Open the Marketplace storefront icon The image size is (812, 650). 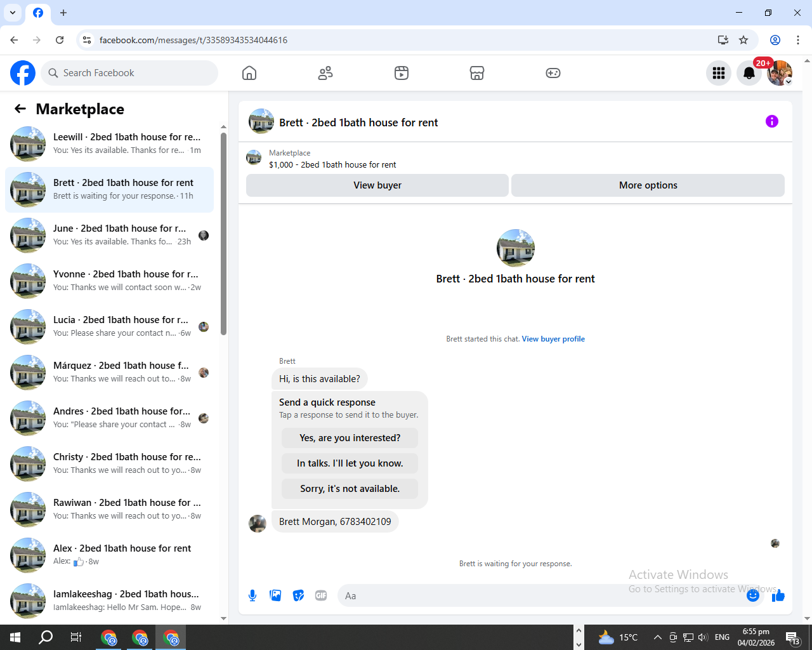click(477, 73)
